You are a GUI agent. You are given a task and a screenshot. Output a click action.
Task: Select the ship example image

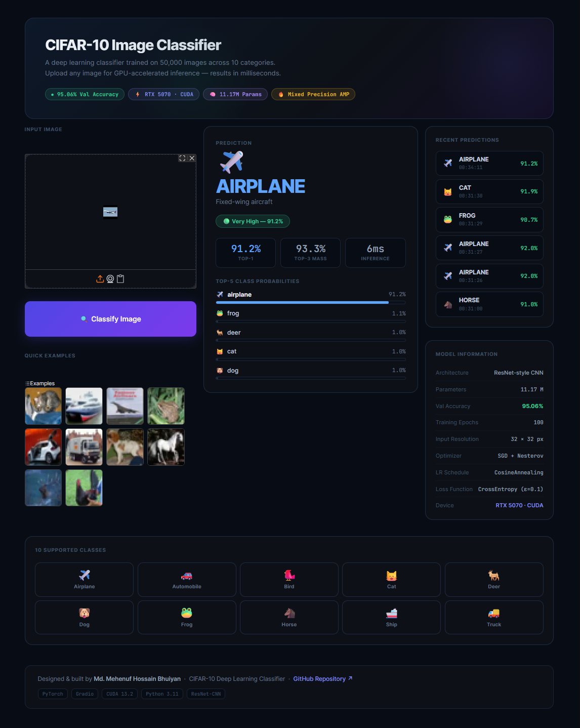click(84, 406)
